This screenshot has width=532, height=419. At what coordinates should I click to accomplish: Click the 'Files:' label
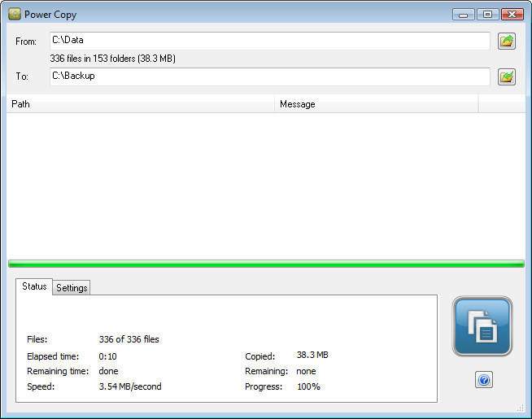[x=37, y=339]
